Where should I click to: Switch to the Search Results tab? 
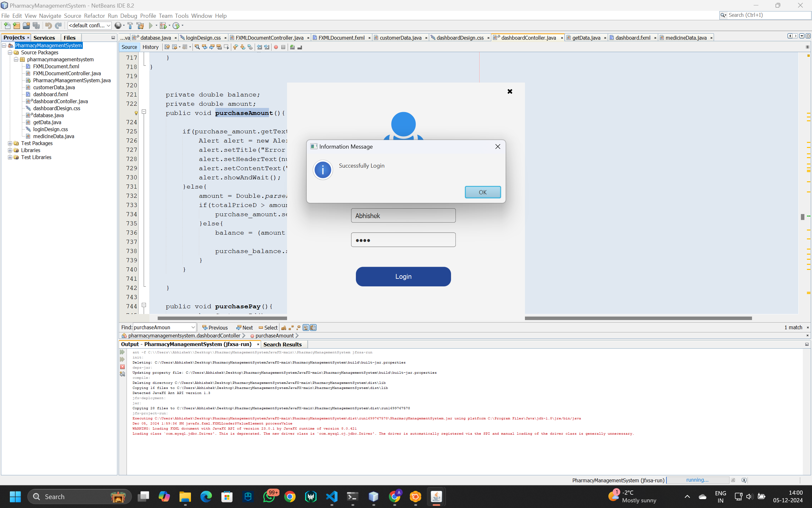283,344
